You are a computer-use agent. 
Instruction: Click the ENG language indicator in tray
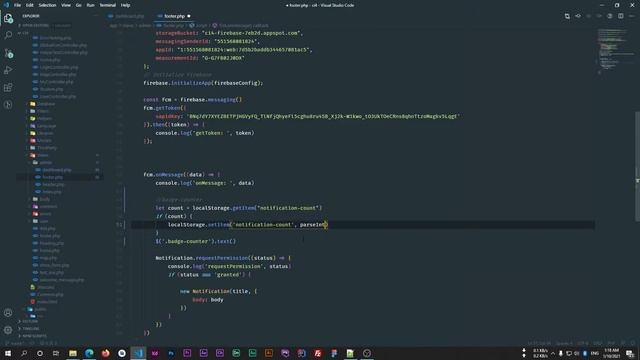click(x=594, y=353)
